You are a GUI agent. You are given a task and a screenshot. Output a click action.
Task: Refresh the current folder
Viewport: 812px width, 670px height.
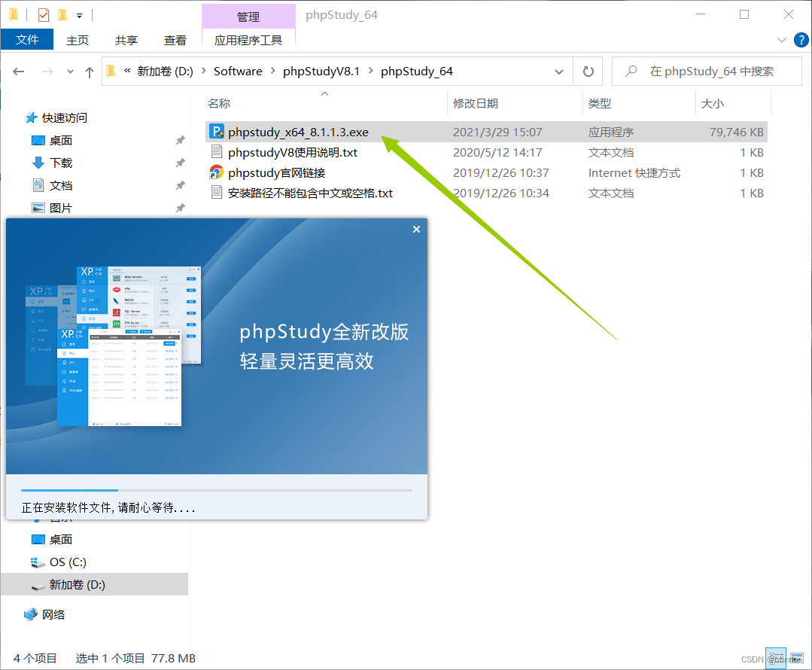tap(588, 72)
